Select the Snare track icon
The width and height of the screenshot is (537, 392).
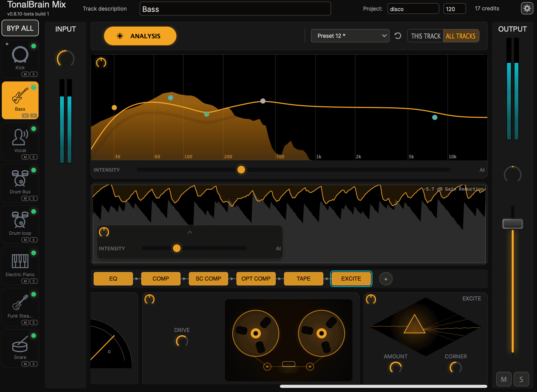point(20,344)
